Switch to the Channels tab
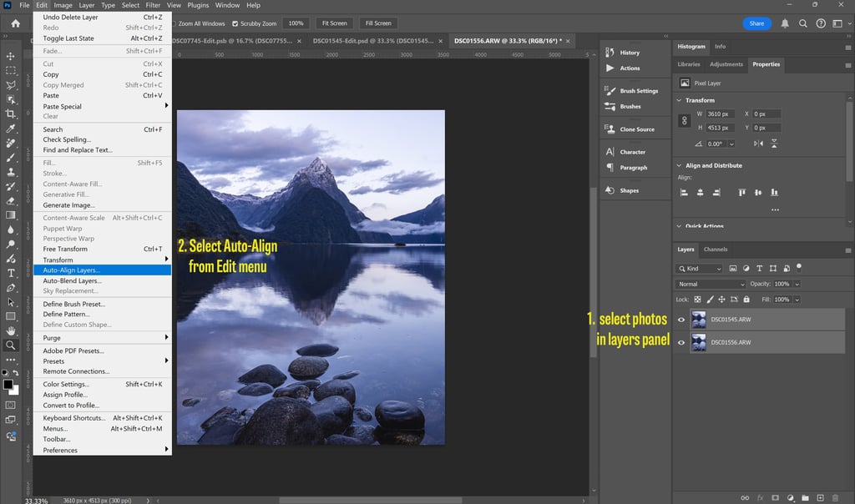855x504 pixels. [716, 249]
